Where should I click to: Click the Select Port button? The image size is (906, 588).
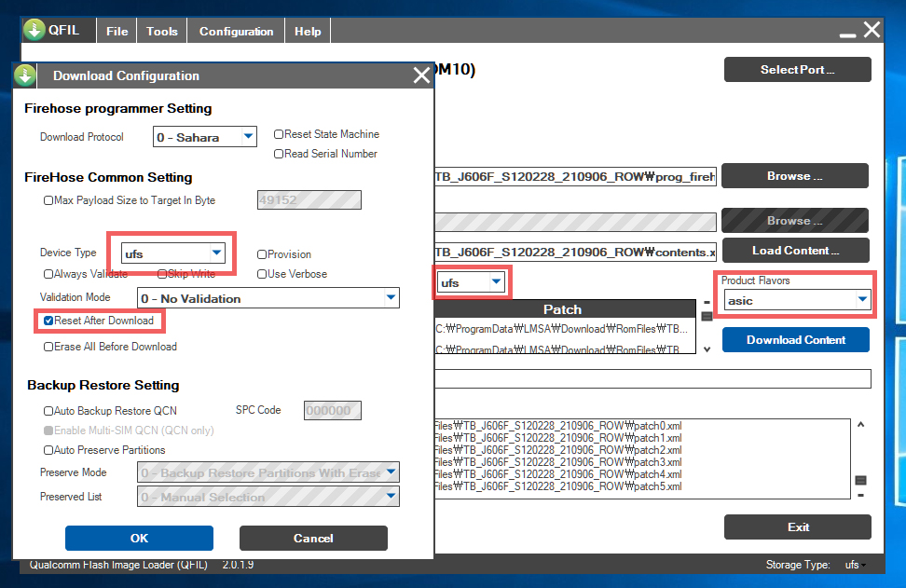coord(797,69)
